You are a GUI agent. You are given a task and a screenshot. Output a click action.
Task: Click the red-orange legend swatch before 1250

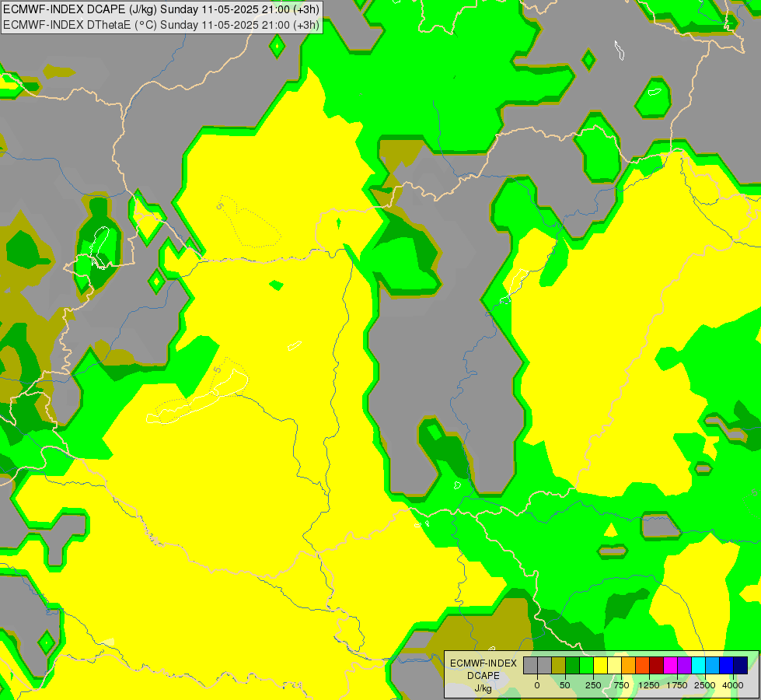[x=643, y=665]
